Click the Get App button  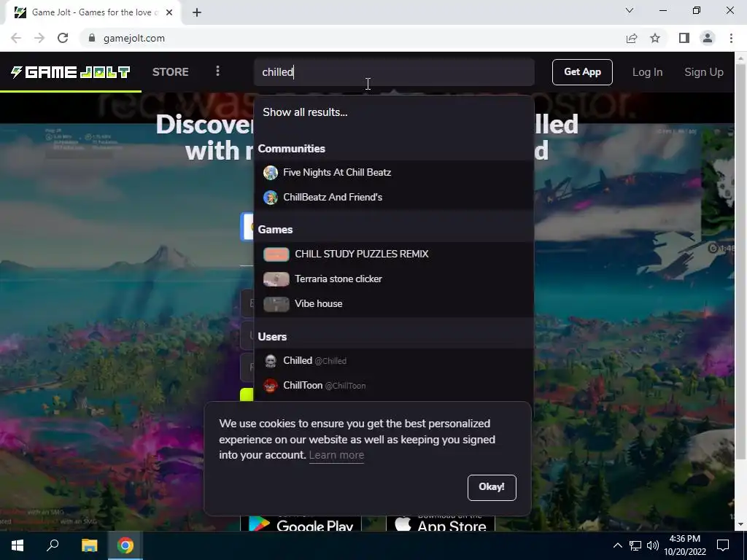pyautogui.click(x=582, y=72)
